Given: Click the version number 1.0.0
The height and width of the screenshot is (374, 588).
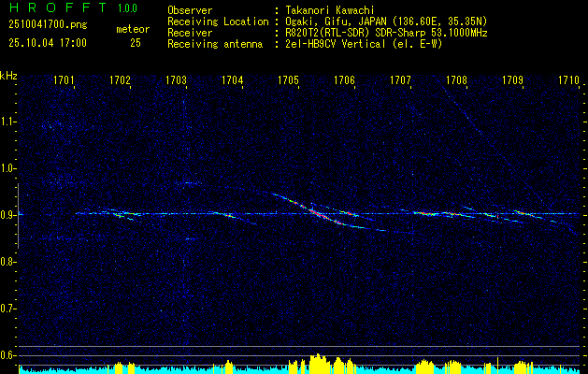Looking at the screenshot, I should (x=127, y=7).
